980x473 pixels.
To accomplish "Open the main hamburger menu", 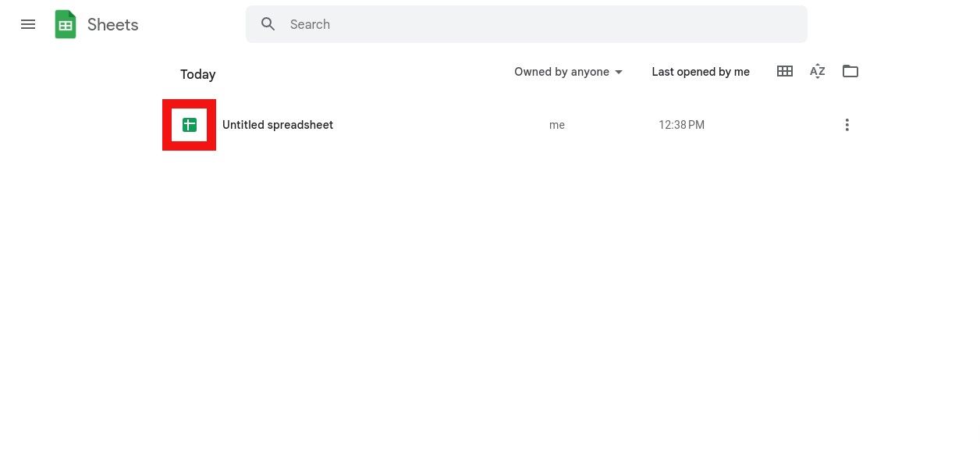I will pos(28,24).
